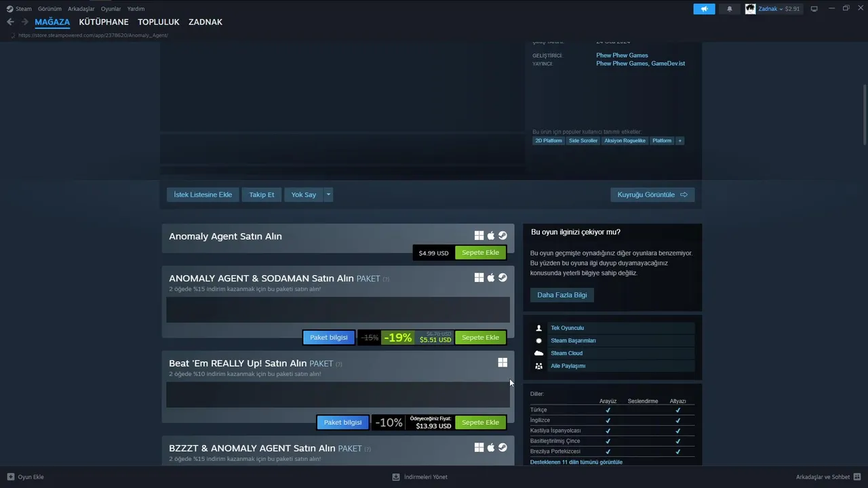Add Beat 'Em REALLY Up bundle to cart
Image resolution: width=868 pixels, height=488 pixels.
[480, 422]
